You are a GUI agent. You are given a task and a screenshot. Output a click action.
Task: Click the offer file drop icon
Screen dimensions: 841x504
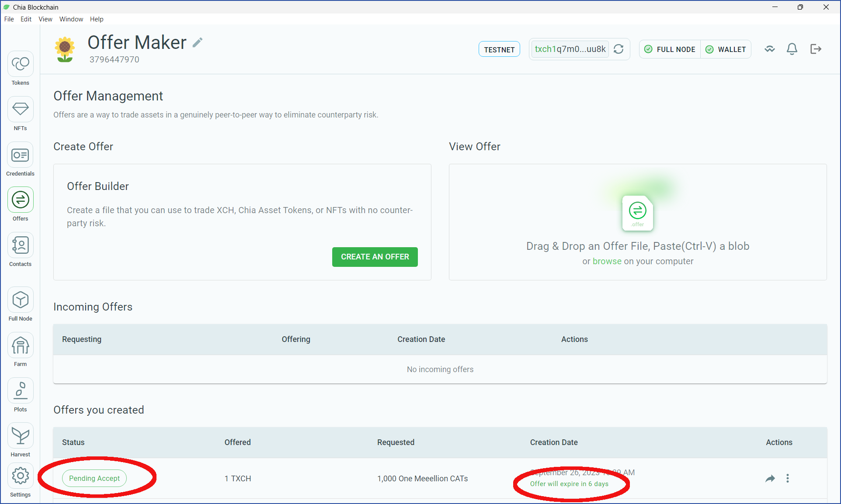[638, 213]
